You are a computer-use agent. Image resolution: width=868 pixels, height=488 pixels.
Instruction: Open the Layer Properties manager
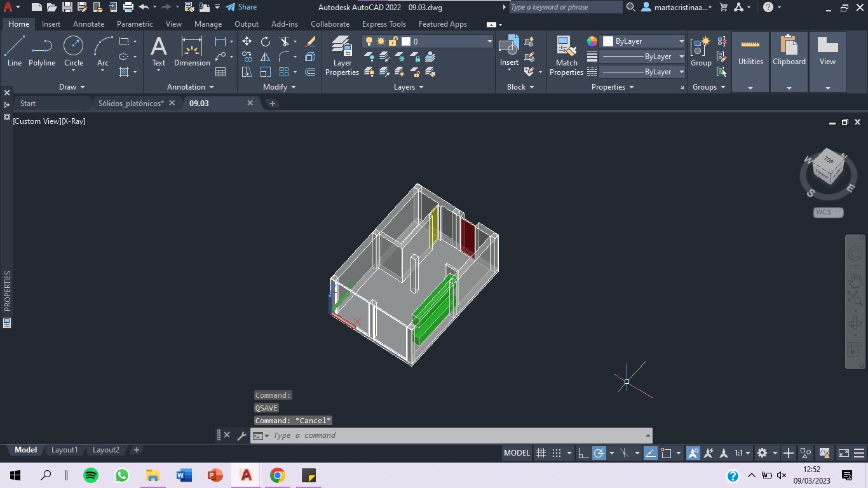(342, 56)
